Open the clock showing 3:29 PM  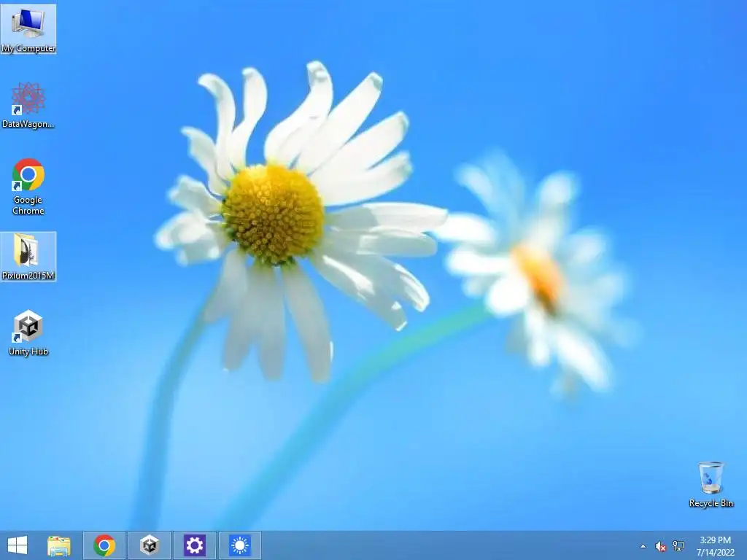715,540
